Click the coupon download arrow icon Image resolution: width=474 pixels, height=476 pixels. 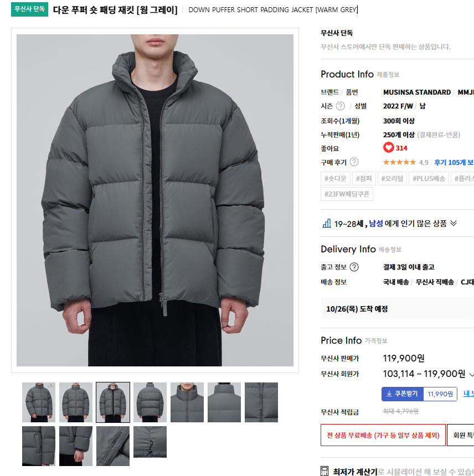[389, 394]
